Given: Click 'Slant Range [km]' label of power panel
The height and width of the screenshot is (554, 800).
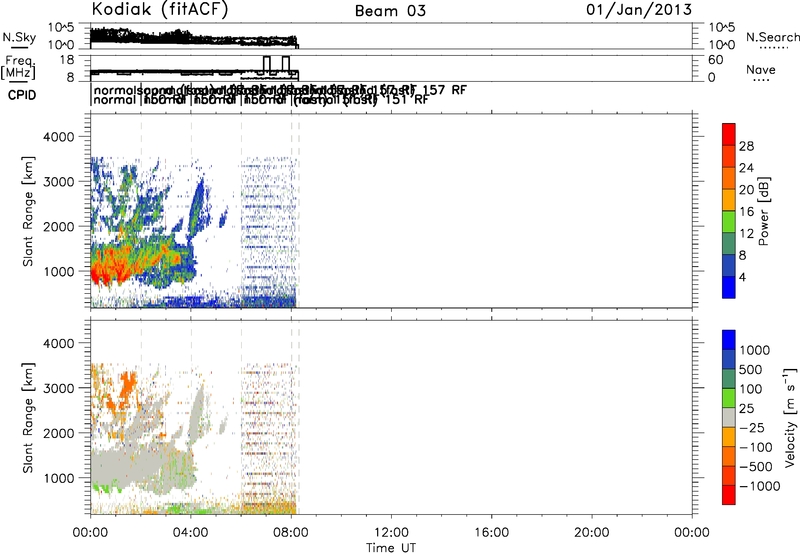Looking at the screenshot, I should [x=28, y=211].
